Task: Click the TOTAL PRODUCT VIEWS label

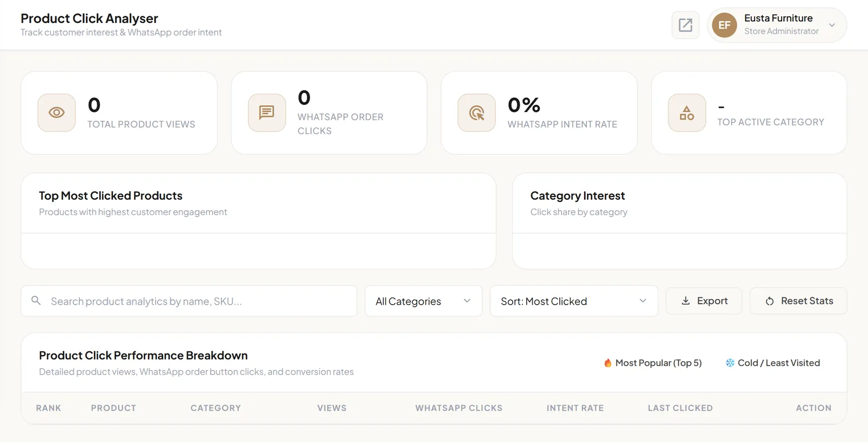Action: click(x=141, y=124)
